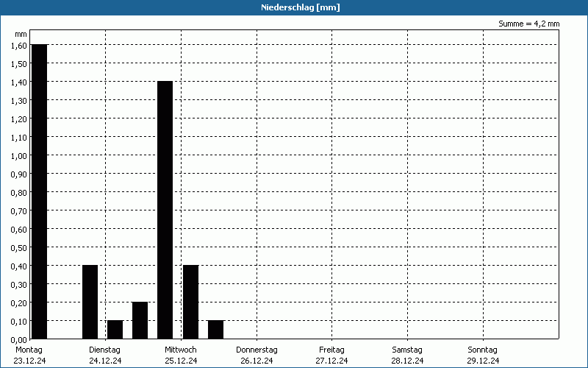Click the Freitag axis label
This screenshot has width=588, height=368.
click(331, 350)
